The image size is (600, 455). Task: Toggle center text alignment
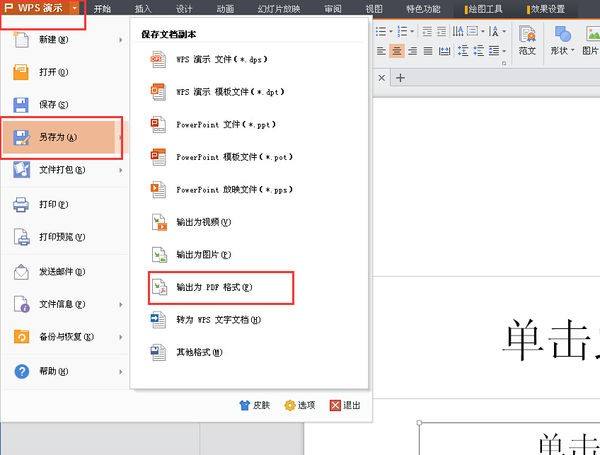click(397, 51)
